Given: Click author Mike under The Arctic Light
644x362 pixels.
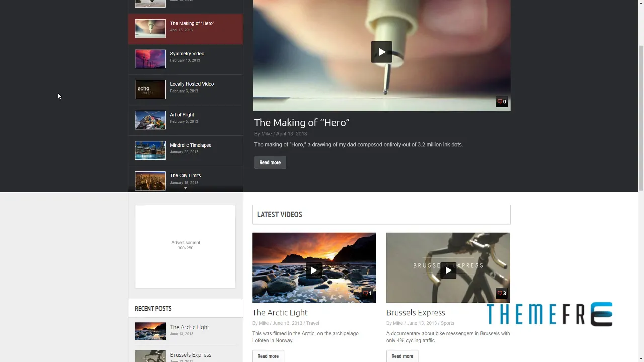Looking at the screenshot, I should (x=264, y=323).
